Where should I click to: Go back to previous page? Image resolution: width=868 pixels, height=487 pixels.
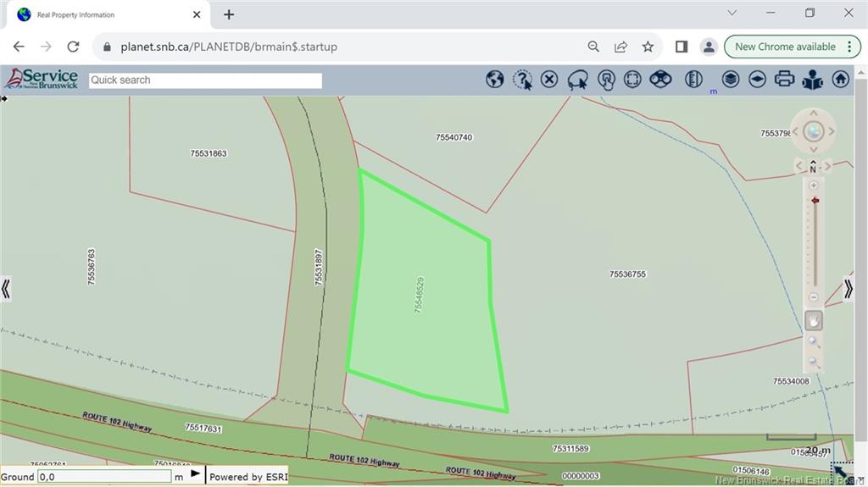tap(19, 47)
